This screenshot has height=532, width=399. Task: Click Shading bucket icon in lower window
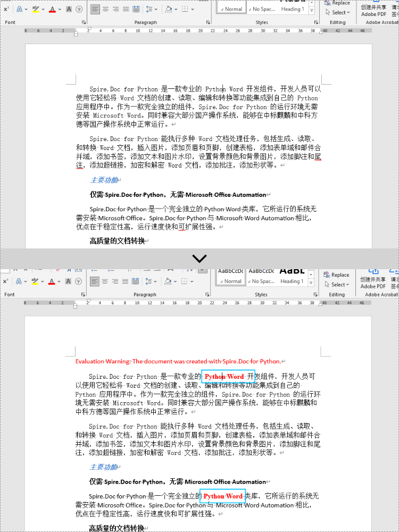(168, 281)
